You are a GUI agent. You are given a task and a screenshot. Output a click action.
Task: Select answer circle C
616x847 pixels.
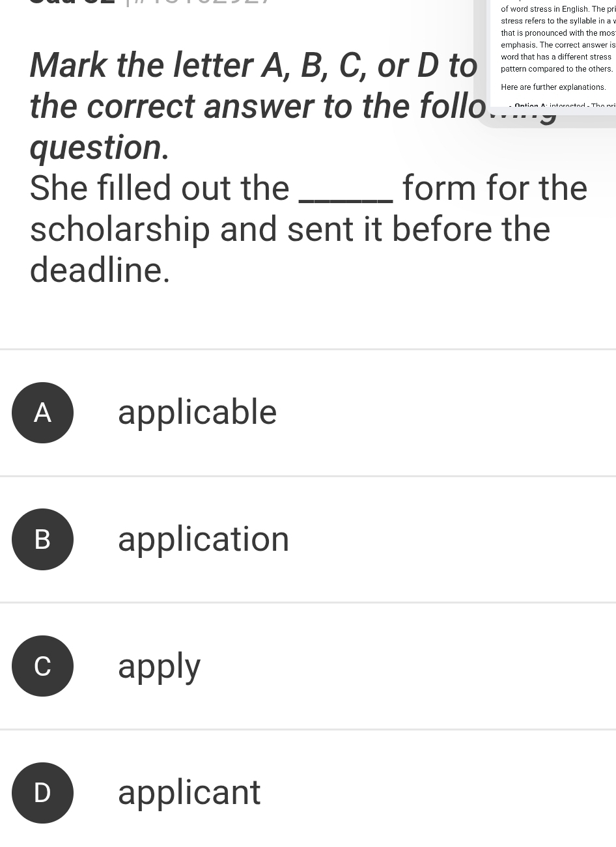42,666
